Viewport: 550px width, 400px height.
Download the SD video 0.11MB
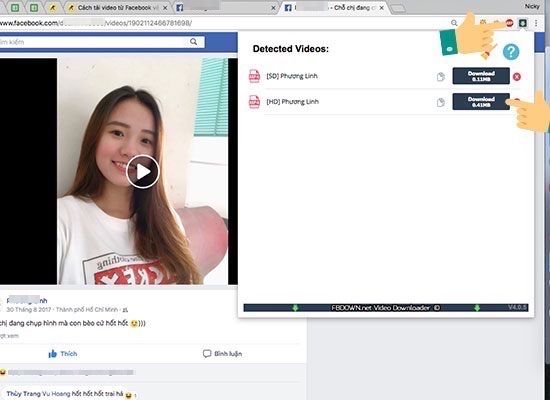tap(481, 76)
